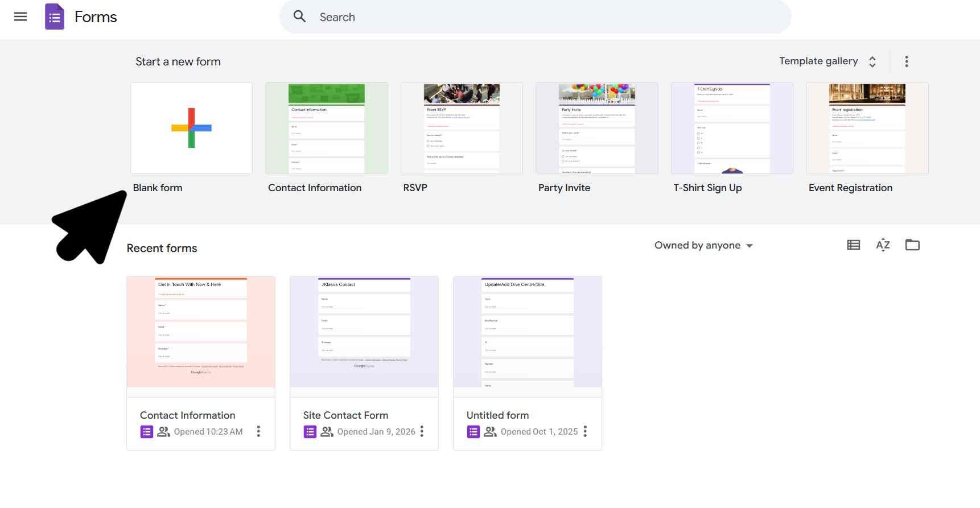This screenshot has width=980, height=508.
Task: Create a Blank form
Action: tap(191, 128)
